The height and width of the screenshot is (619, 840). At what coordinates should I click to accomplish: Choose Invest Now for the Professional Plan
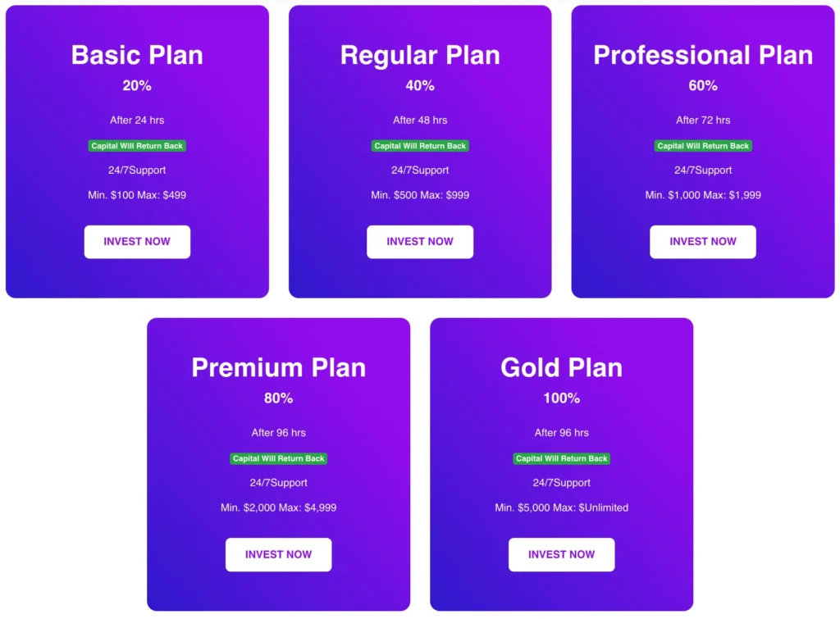coord(703,242)
